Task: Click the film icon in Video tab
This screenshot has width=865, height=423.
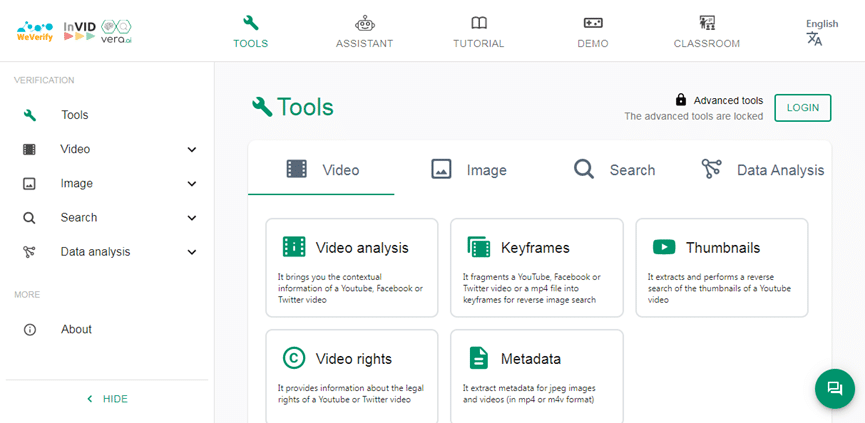Action: click(296, 169)
